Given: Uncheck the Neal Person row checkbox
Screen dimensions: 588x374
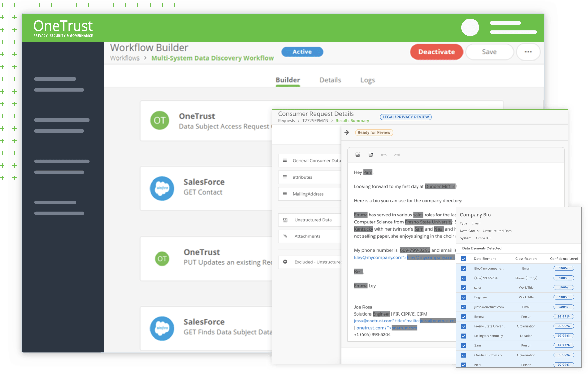Looking at the screenshot, I should (464, 365).
